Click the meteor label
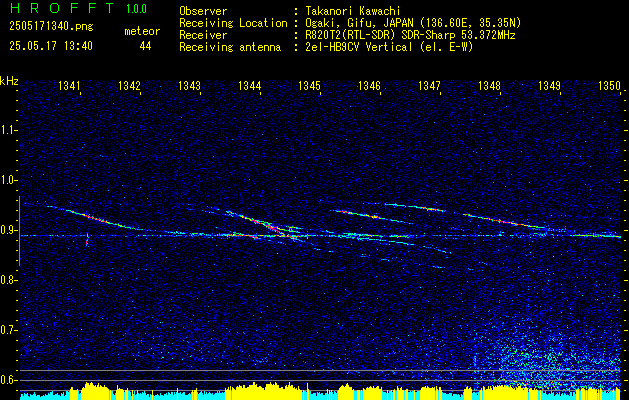Screen dimensions: 629x400 (x=142, y=31)
